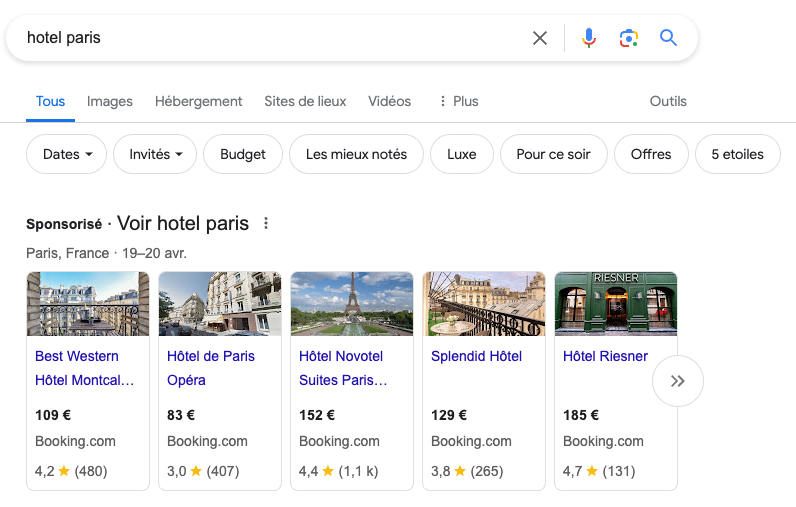Click the blue magnifying glass search icon
The image size is (796, 507).
pyautogui.click(x=668, y=38)
